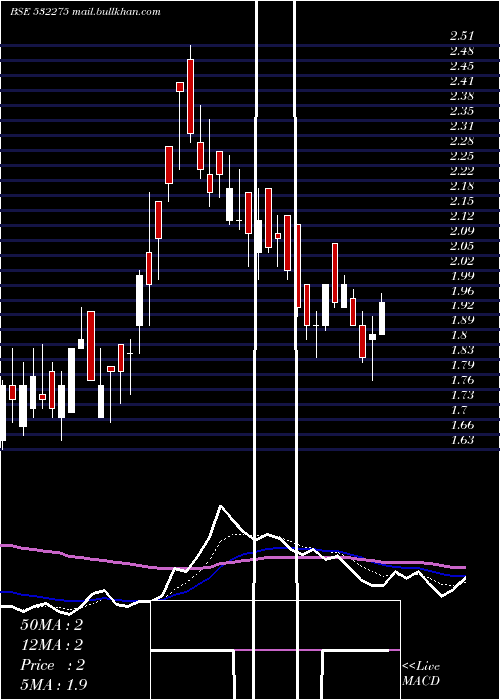Select the 2.45 price level label
This screenshot has height=700, width=500.
click(x=462, y=66)
